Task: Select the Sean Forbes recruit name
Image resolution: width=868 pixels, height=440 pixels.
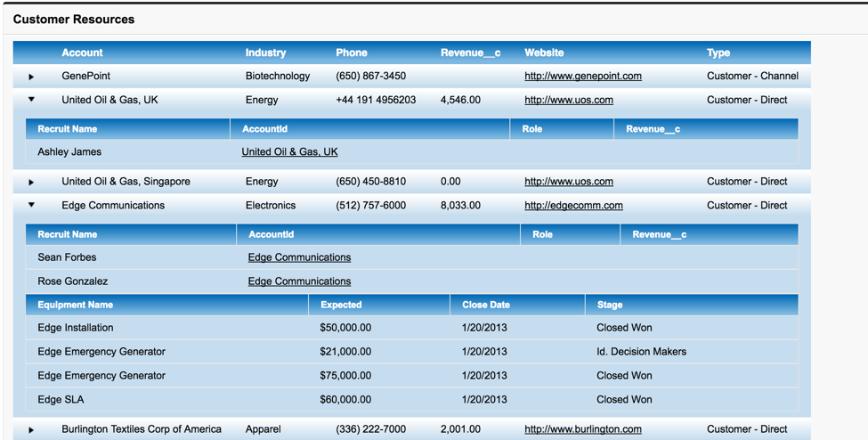Action: point(67,257)
